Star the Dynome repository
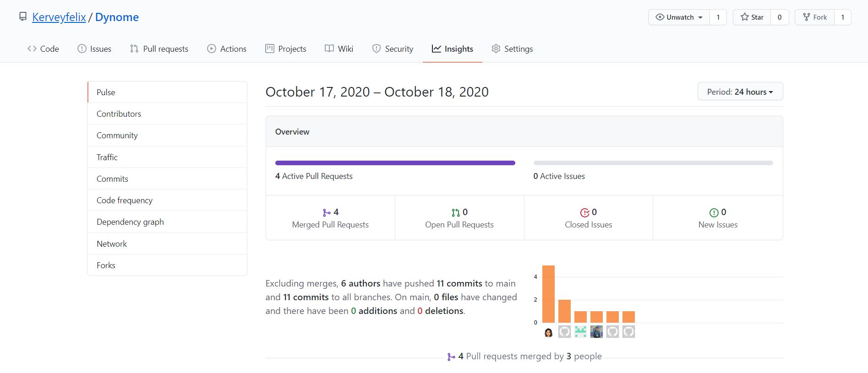This screenshot has width=868, height=373. pos(752,17)
